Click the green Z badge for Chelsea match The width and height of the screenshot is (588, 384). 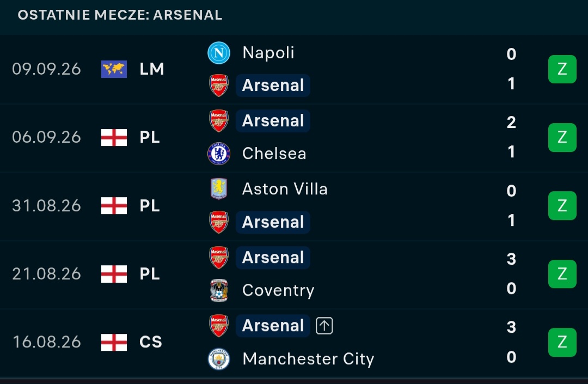(x=562, y=137)
